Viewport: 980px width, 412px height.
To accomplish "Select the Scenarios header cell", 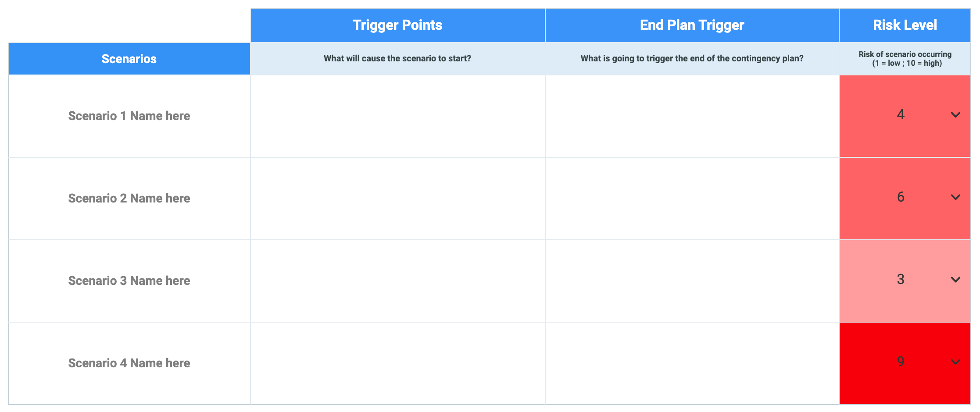I will 129,59.
